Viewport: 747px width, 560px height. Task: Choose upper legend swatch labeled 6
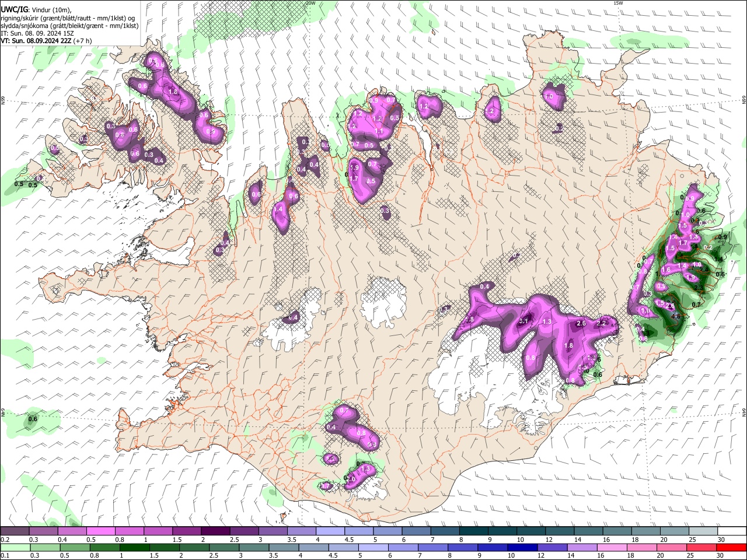(416, 531)
